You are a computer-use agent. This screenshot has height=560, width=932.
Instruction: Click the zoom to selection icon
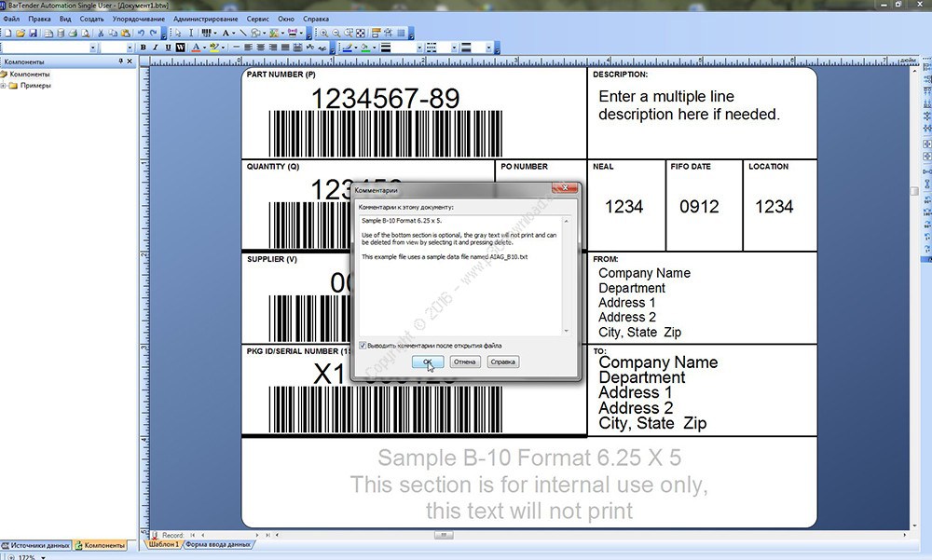coord(349,34)
